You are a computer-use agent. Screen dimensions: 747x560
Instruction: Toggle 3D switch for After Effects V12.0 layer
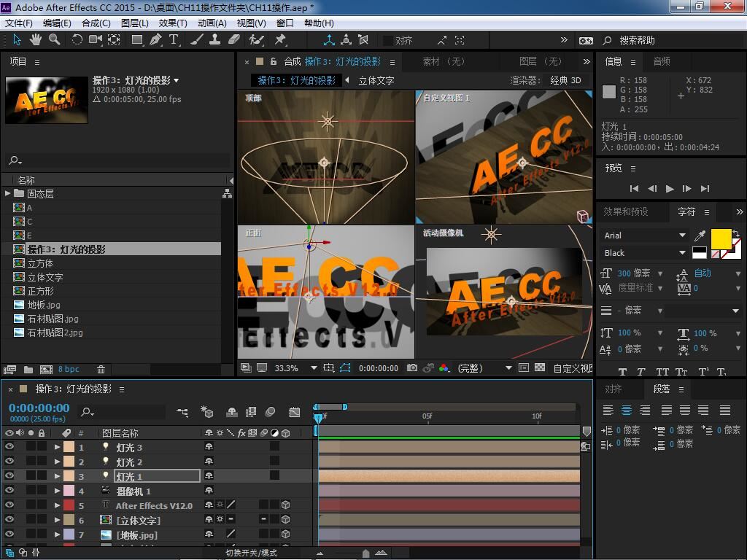[285, 505]
